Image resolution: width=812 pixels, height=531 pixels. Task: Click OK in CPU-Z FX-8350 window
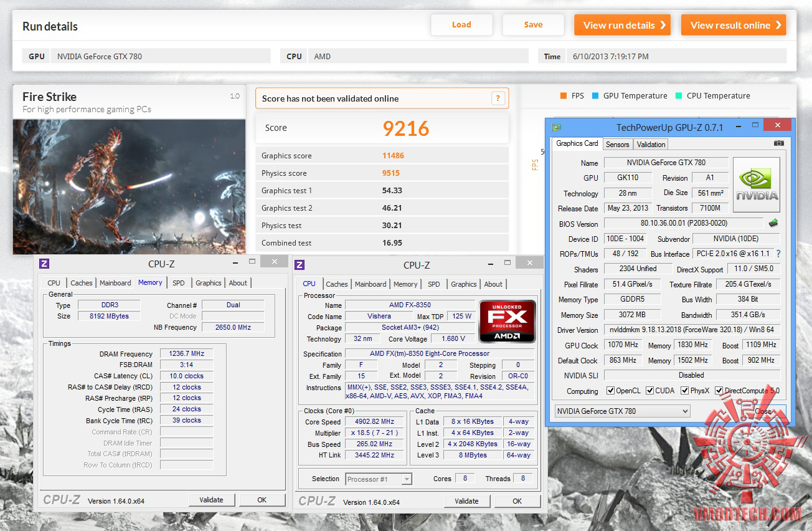pos(517,501)
